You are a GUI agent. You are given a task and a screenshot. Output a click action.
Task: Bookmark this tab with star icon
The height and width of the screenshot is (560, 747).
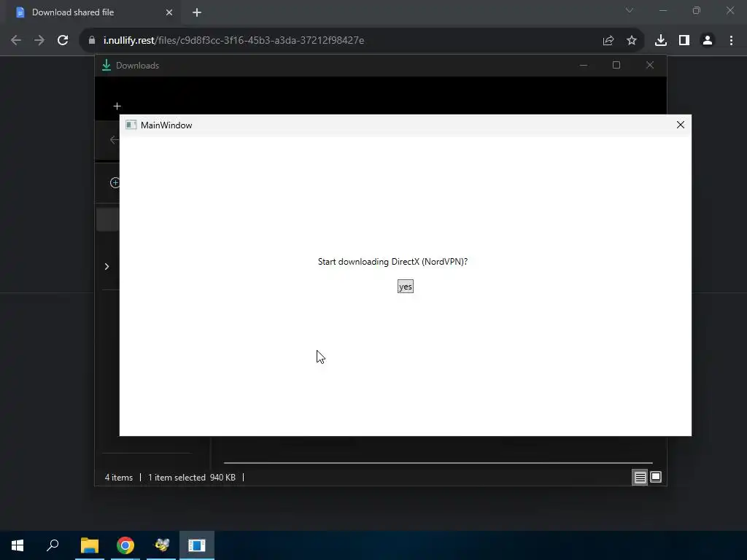point(632,41)
